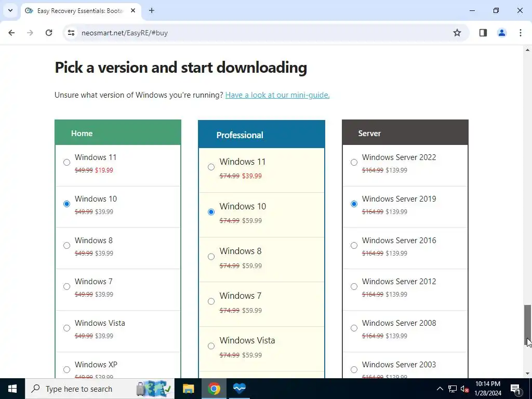The height and width of the screenshot is (399, 532).
Task: Click the page vertical scrollbar thumb
Action: [x=527, y=326]
